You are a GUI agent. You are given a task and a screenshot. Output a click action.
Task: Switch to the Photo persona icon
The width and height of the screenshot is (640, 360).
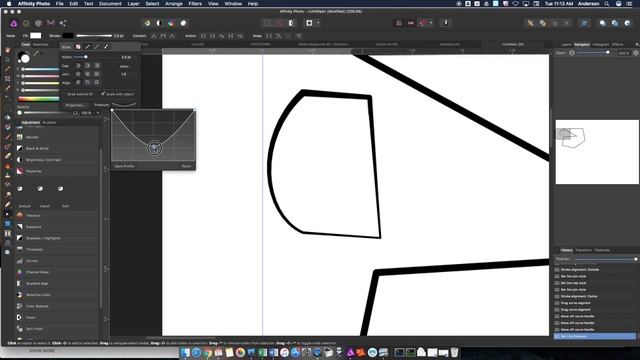14,23
